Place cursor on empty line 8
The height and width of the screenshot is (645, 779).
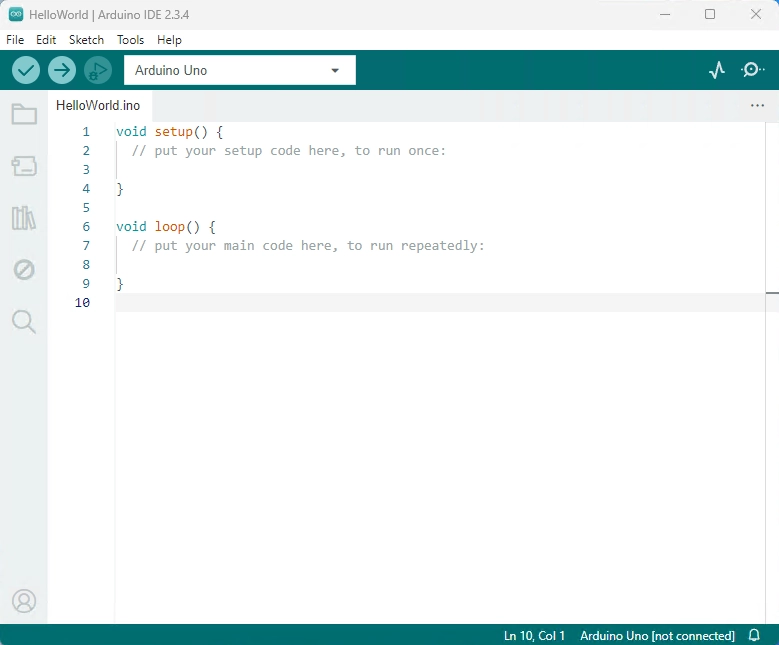click(440, 264)
